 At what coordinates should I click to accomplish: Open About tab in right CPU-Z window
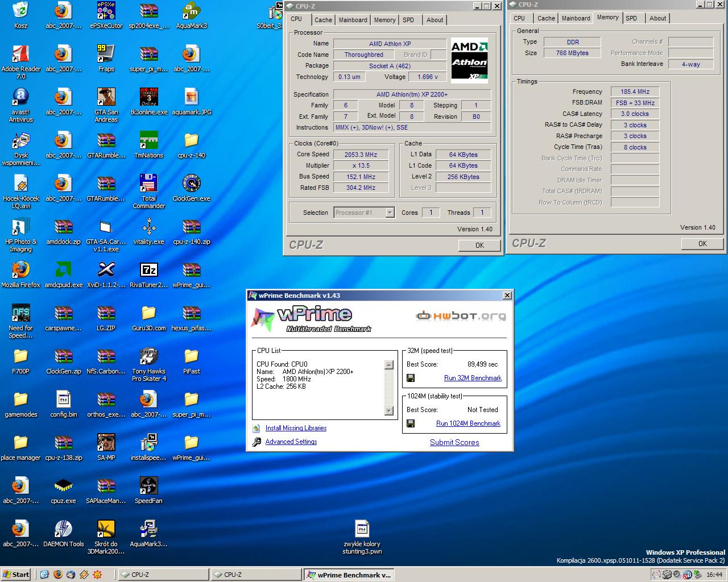657,18
